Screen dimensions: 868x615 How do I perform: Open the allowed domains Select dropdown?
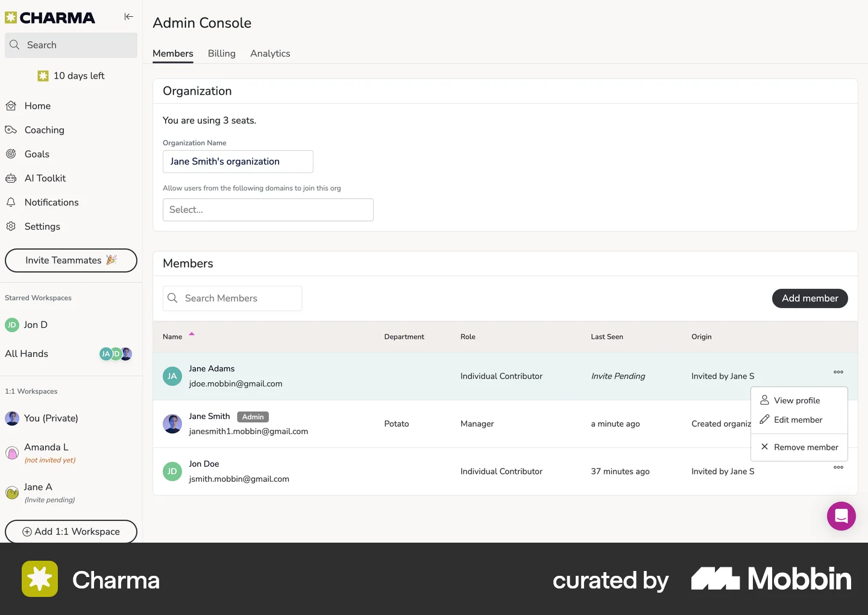click(268, 210)
